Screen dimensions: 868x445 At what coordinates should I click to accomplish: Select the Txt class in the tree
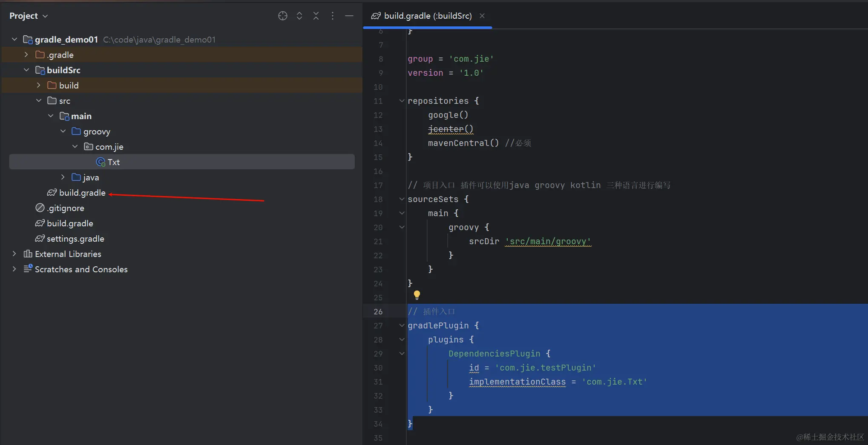pyautogui.click(x=182, y=162)
